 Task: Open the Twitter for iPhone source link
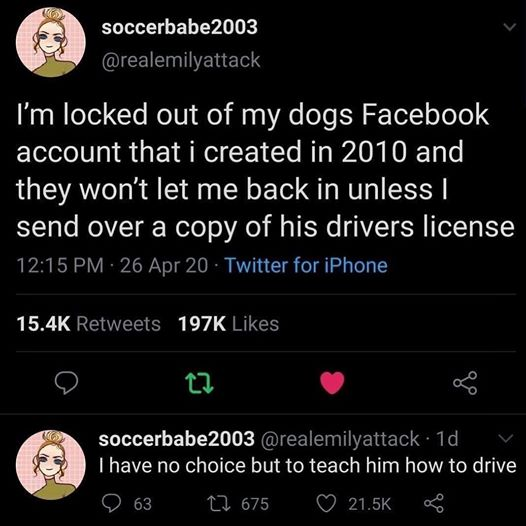306,265
